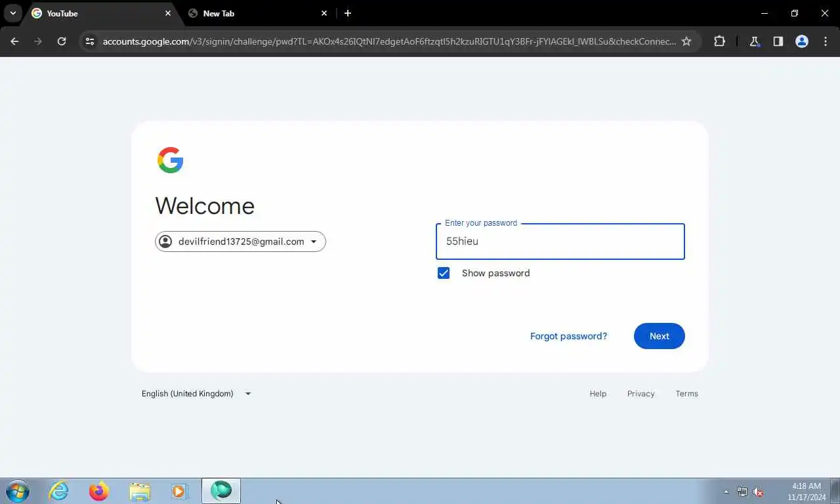Open the Windows Start button
Screen dimensions: 840x504
[x=18, y=491]
